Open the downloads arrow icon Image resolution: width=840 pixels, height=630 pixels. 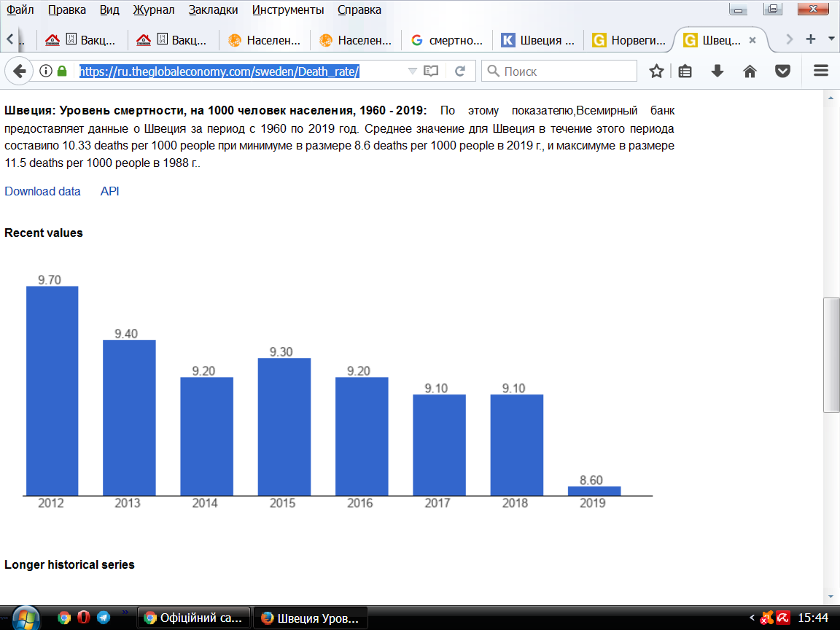(x=717, y=71)
